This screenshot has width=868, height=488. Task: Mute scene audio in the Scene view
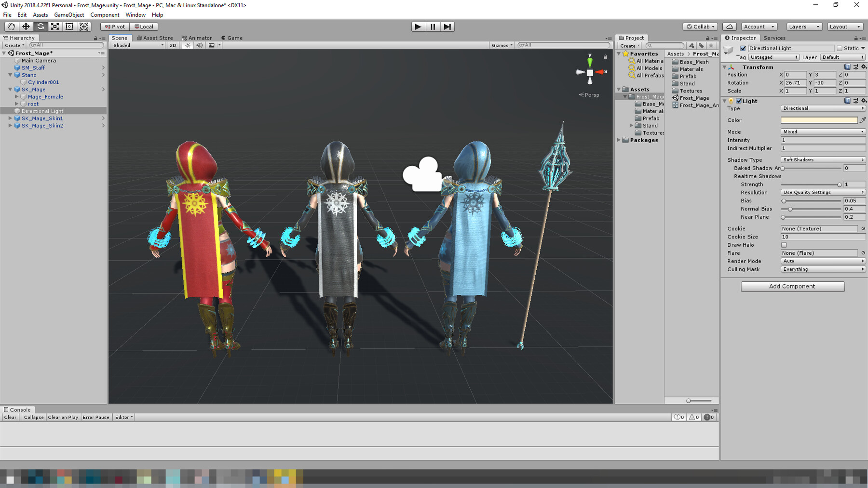coord(199,45)
